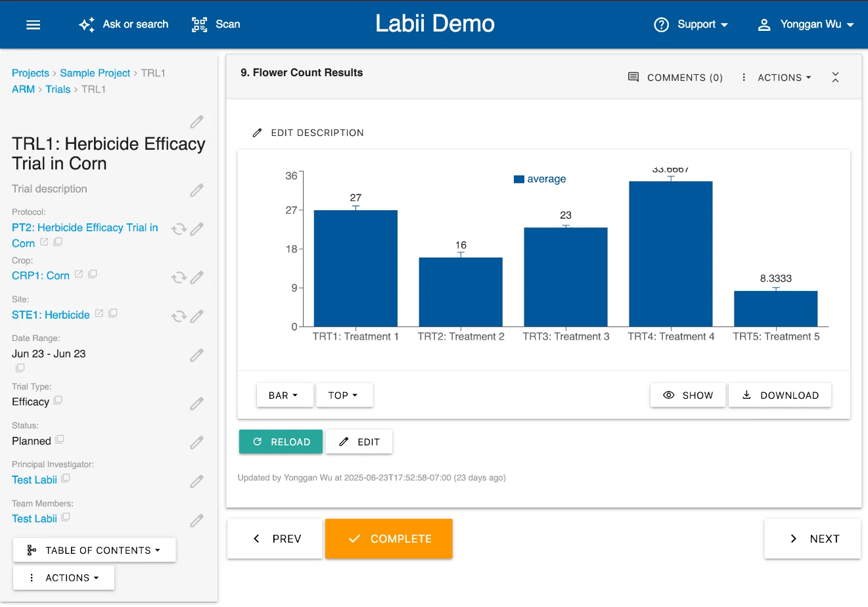This screenshot has height=607, width=868.
Task: Collapse the Flower Count Results section
Action: (x=835, y=78)
